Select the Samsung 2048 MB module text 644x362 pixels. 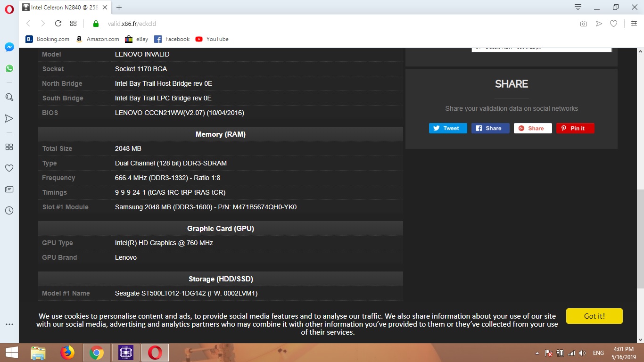[206, 207]
